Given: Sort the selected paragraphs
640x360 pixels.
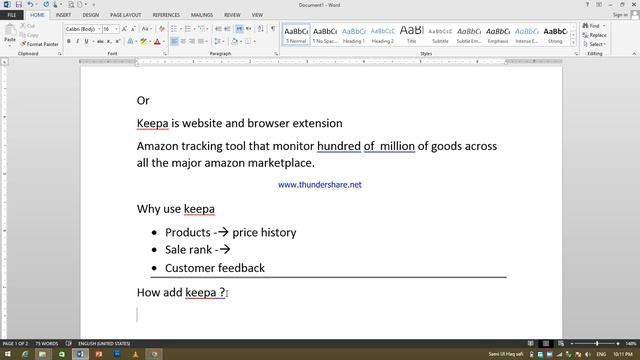Looking at the screenshot, I should 261,29.
